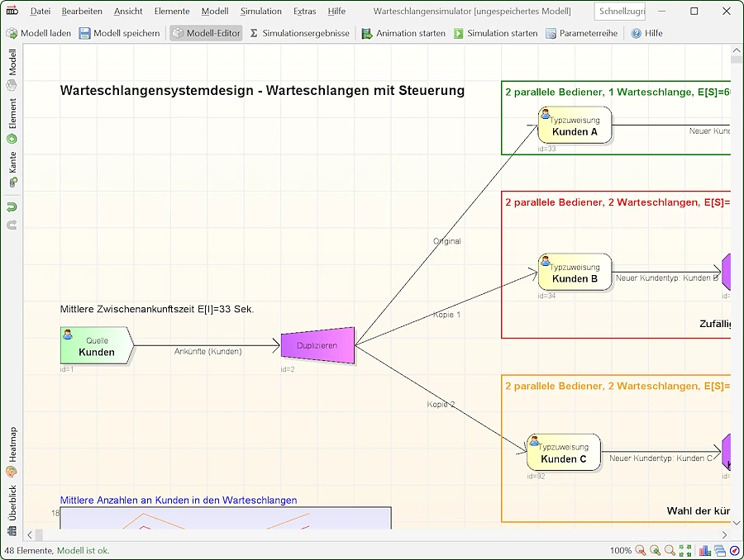744x560 pixels.
Task: Click orange heading 2 parallele Bediener, 2 Warteschlangen
Action: coord(618,386)
